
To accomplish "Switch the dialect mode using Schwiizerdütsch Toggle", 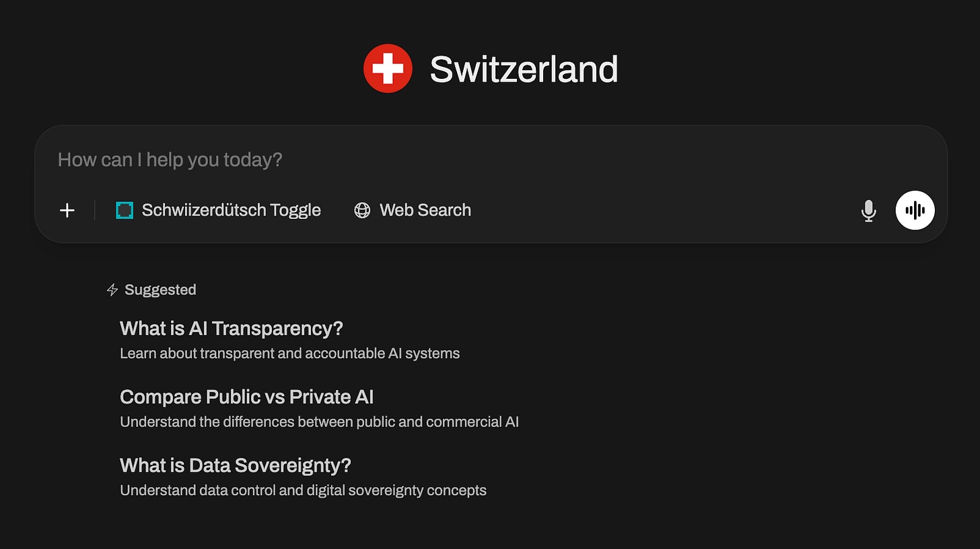I will coord(231,210).
